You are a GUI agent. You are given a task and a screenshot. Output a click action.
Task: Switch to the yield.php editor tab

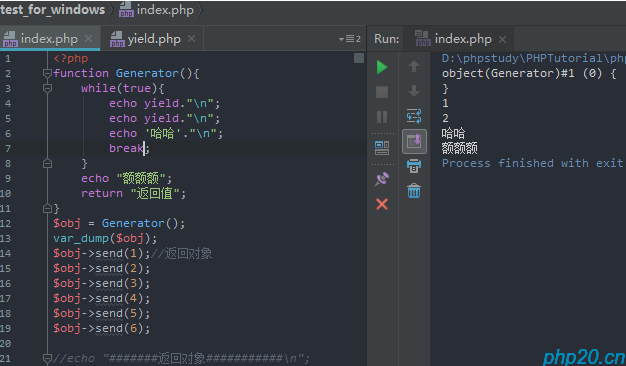click(x=154, y=39)
